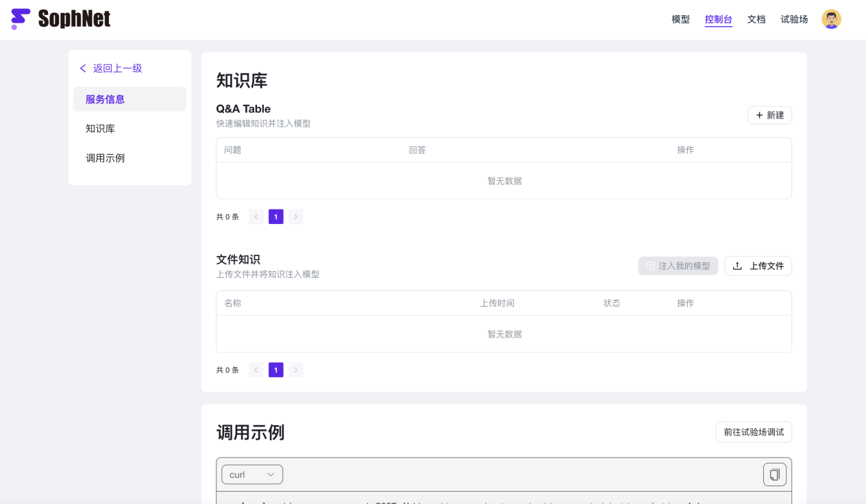Copy the curl code example
Viewport: 866px width, 504px height.
(x=775, y=475)
